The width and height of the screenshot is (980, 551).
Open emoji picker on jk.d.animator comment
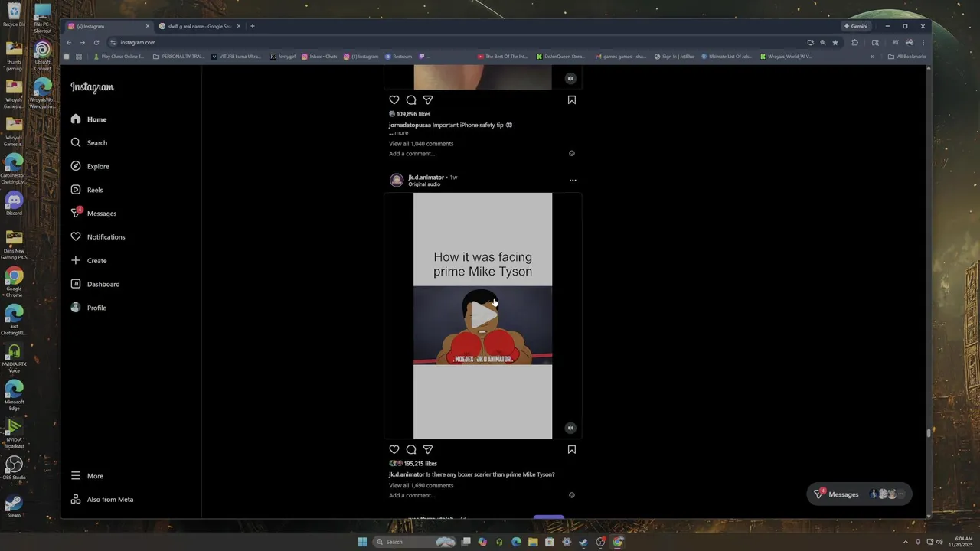pos(572,495)
